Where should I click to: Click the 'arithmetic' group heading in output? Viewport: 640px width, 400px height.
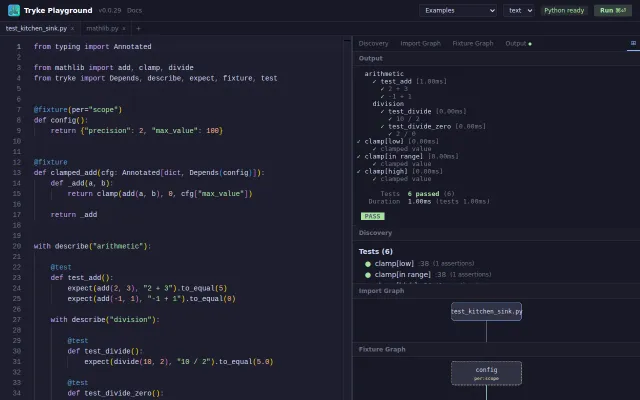click(384, 74)
